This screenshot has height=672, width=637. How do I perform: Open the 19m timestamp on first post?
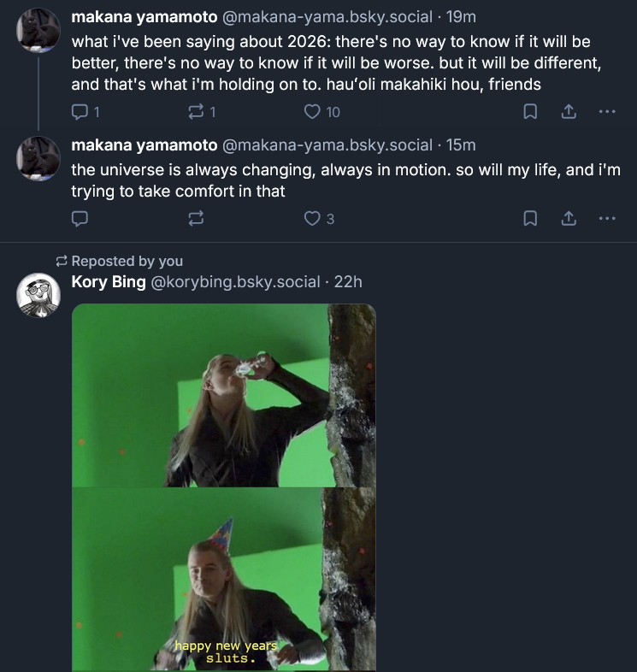pos(463,17)
